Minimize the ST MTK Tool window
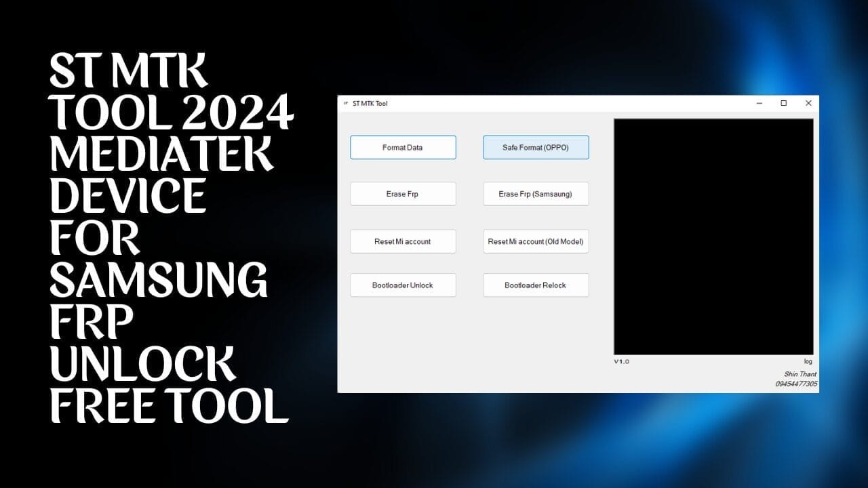The height and width of the screenshot is (488, 868). coord(759,104)
